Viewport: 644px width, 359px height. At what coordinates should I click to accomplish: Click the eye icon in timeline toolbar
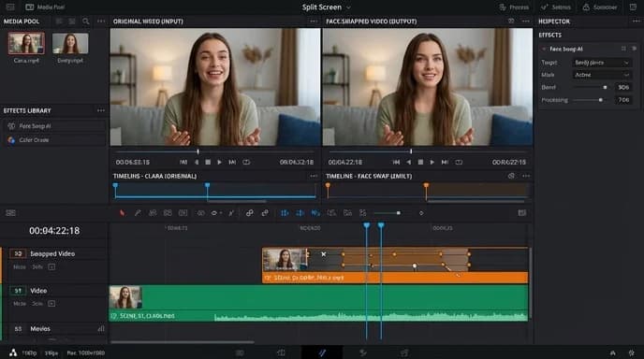pyautogui.click(x=214, y=213)
